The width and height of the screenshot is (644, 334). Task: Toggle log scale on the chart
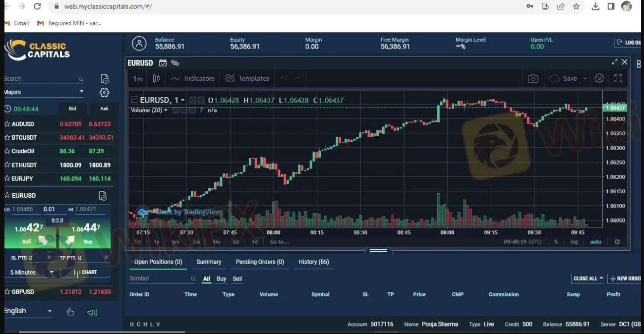574,242
